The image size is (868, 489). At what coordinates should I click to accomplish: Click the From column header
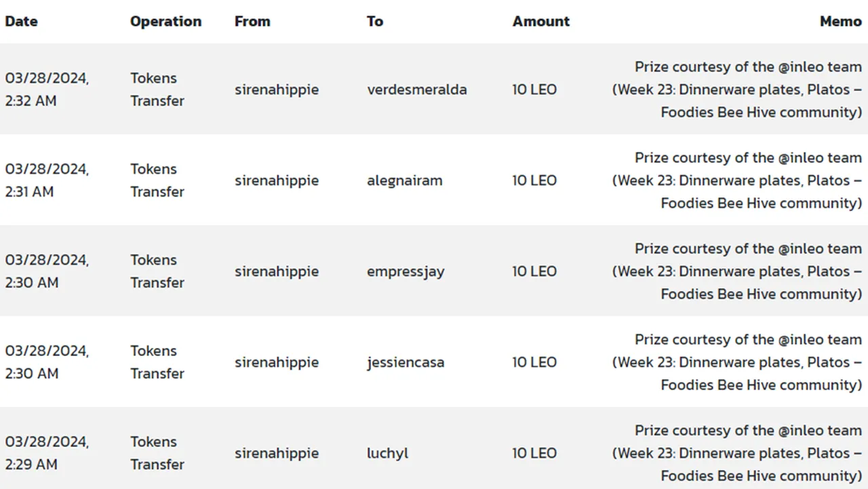[252, 21]
